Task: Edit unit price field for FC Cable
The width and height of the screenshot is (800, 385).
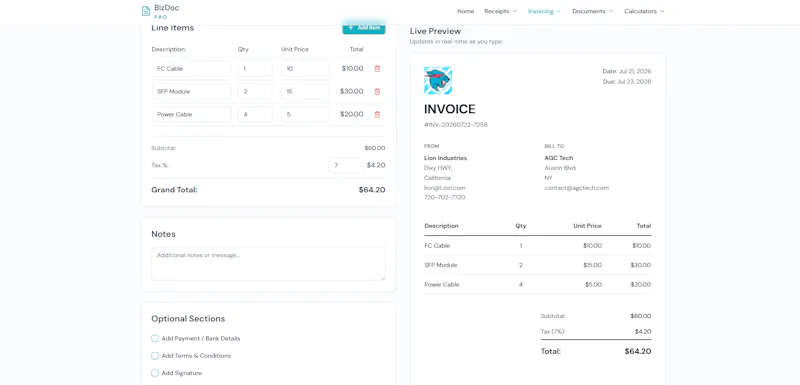Action: 305,69
